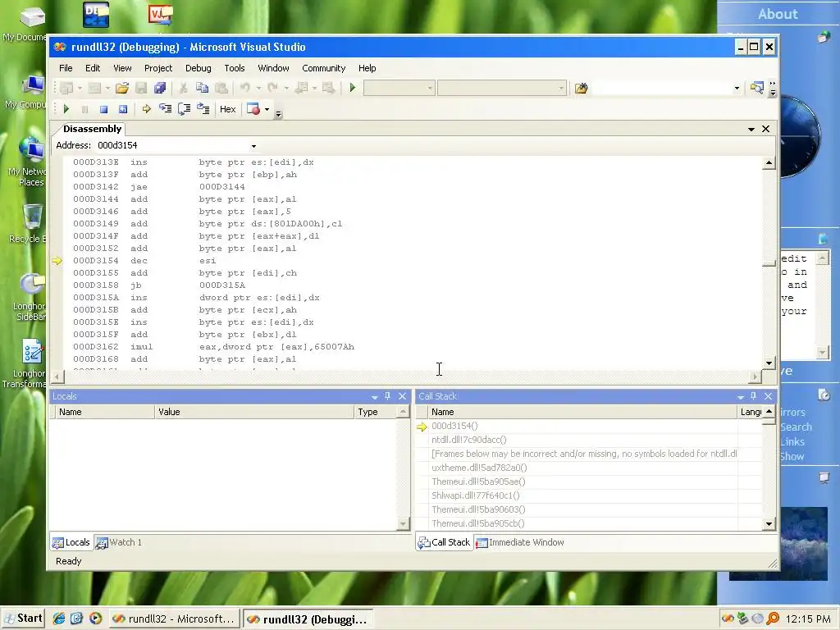Click the Address field showing 000d3154
840x630 pixels.
tap(171, 146)
